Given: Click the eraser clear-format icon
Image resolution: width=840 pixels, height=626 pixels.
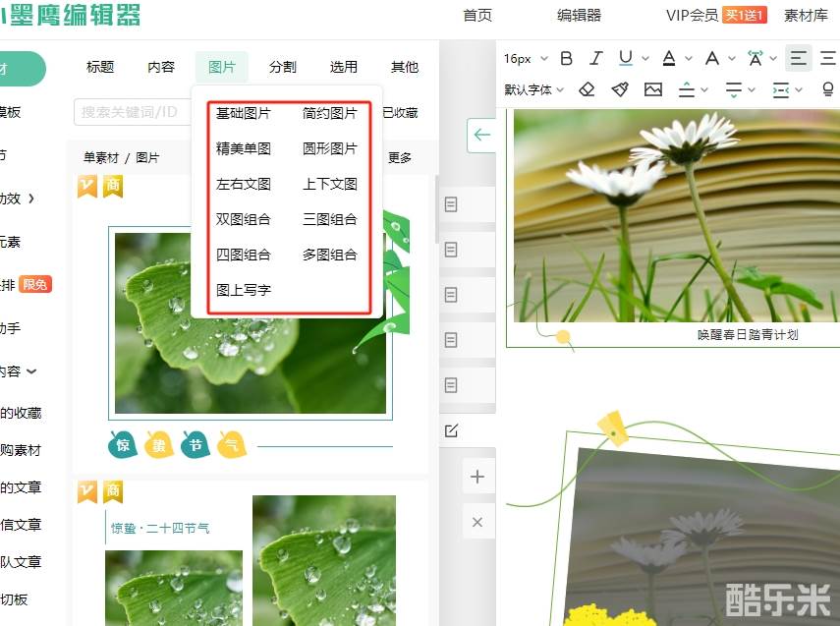Looking at the screenshot, I should [x=587, y=89].
